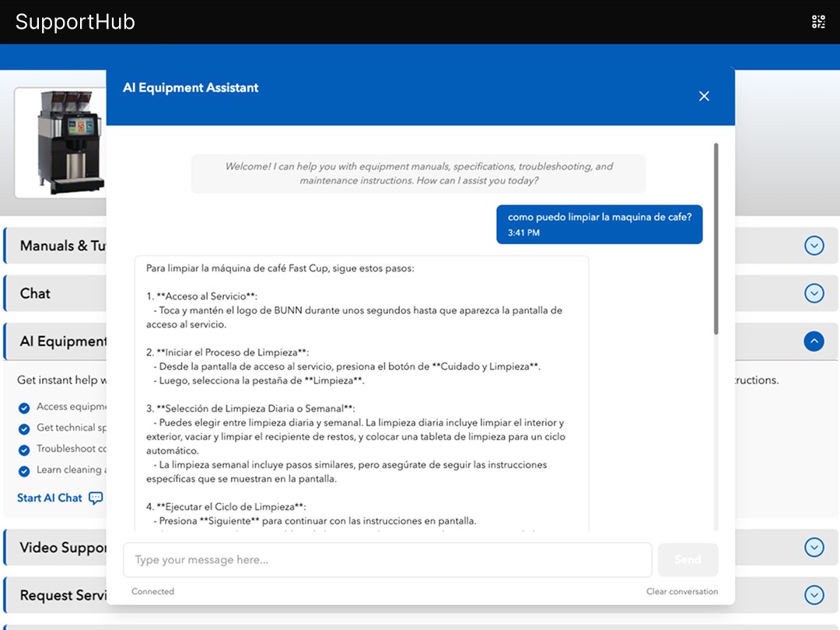The height and width of the screenshot is (630, 840).
Task: Click the chat conversation scrollbar
Action: 716,239
